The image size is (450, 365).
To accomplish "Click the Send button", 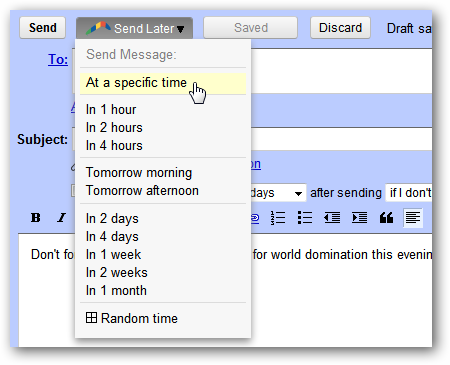I will (43, 28).
